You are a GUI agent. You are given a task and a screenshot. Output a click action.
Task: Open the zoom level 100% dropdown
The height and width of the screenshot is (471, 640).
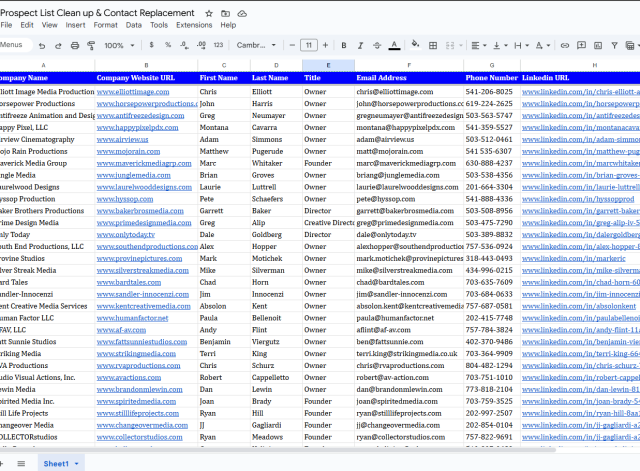coord(119,45)
